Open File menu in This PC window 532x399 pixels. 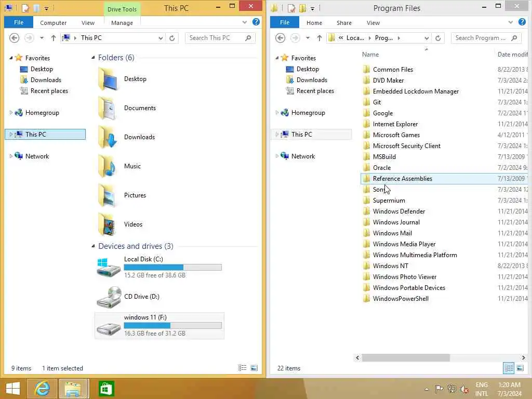click(19, 22)
